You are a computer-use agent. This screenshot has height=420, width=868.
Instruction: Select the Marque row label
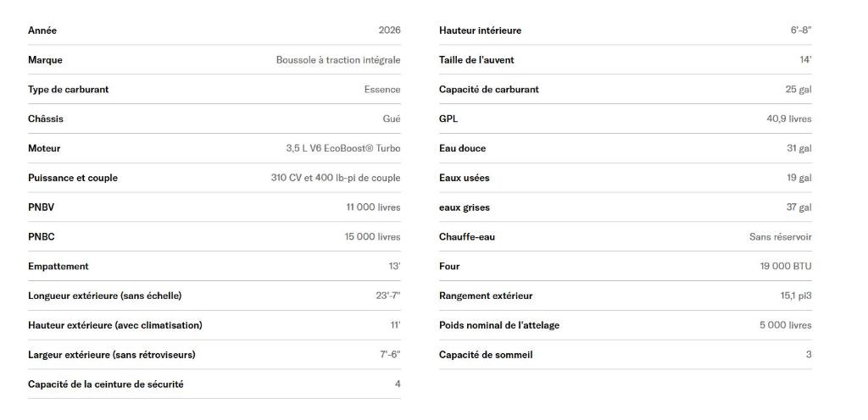pos(45,60)
